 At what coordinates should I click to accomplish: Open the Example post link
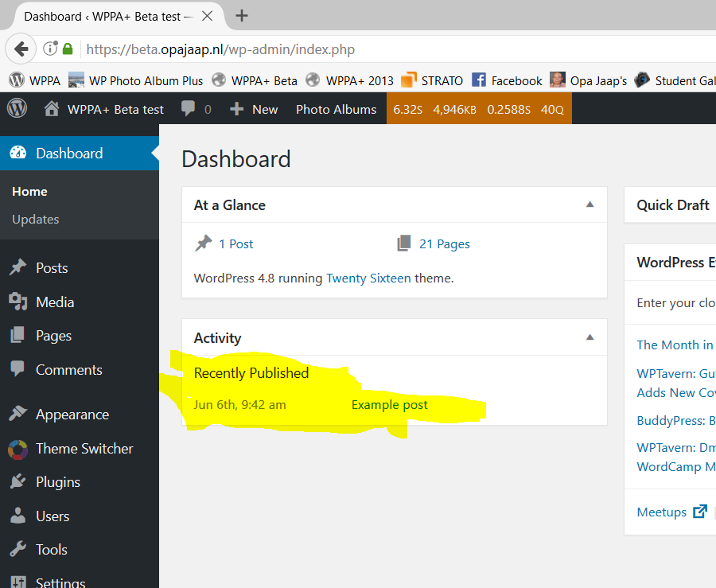[x=390, y=404]
